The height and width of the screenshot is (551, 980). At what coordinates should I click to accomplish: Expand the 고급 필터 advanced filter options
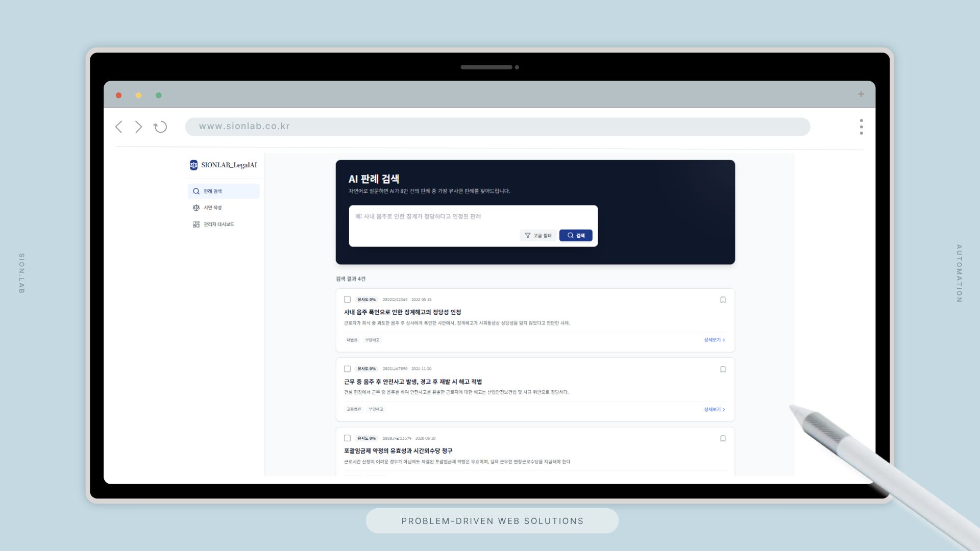point(538,236)
